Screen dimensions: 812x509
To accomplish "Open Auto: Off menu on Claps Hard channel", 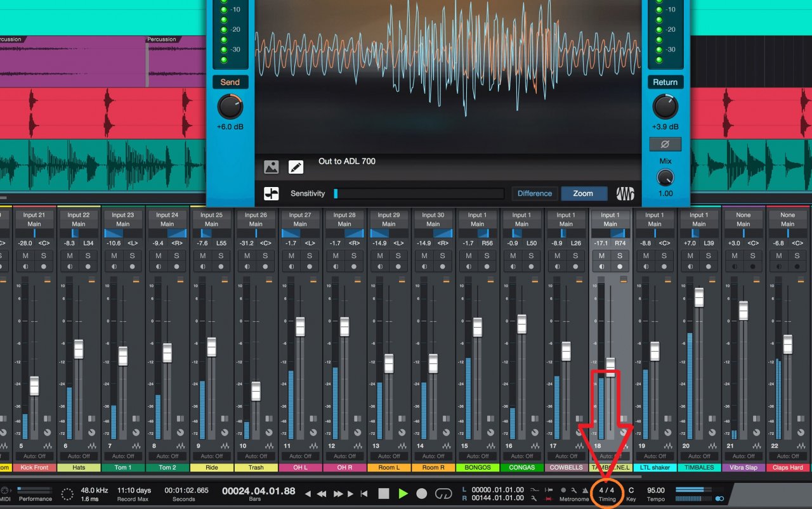I will click(x=788, y=456).
